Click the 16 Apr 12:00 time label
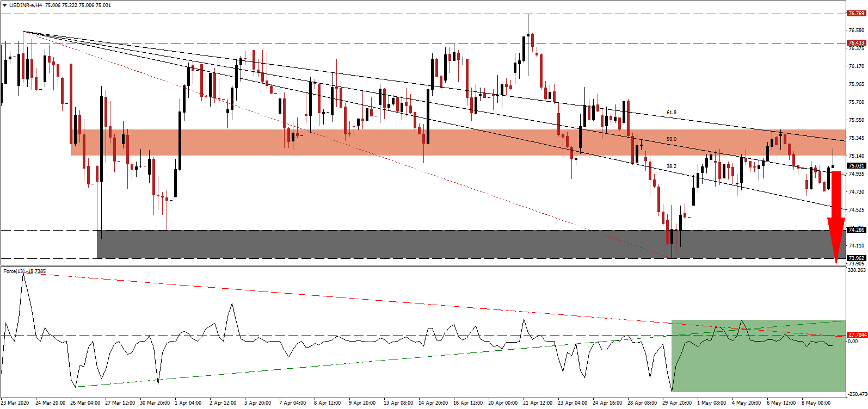 pyautogui.click(x=468, y=403)
